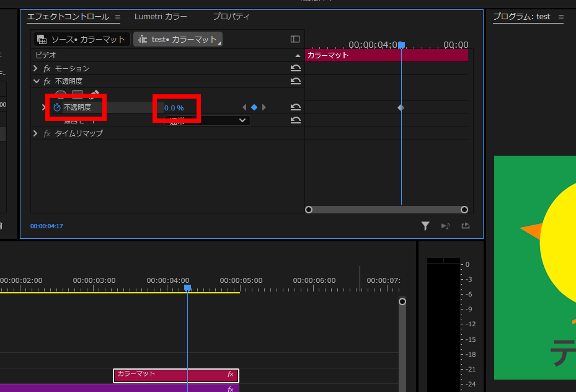Open the blend mode dropdown
The width and height of the screenshot is (576, 392).
[208, 120]
